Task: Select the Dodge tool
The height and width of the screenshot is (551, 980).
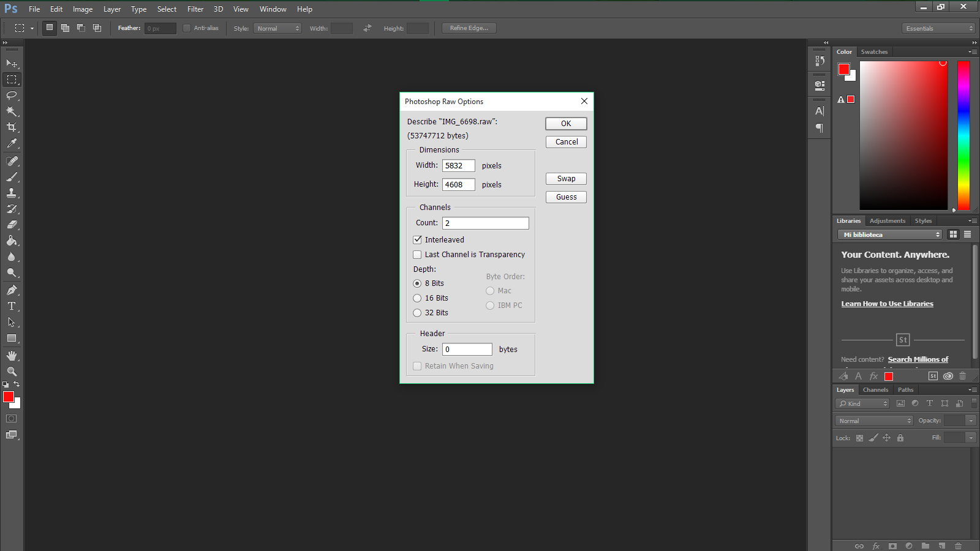Action: click(x=12, y=272)
